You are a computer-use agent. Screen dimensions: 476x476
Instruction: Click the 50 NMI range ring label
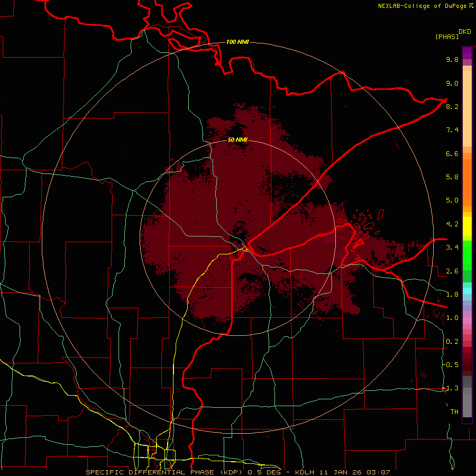(x=237, y=140)
